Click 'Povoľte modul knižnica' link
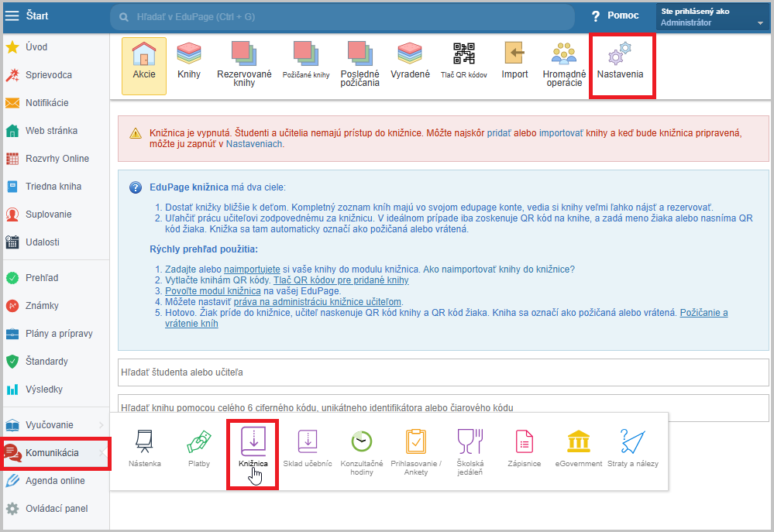The height and width of the screenshot is (532, 774). 213,291
